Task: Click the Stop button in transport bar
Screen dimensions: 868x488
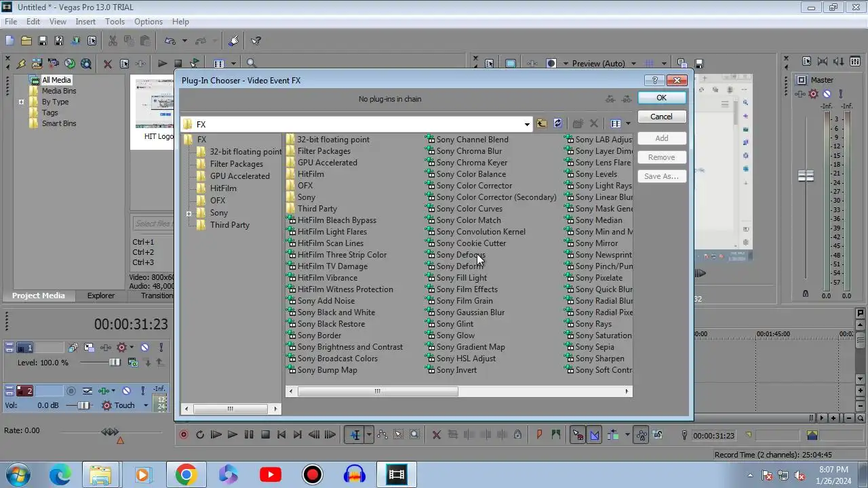Action: coord(266,435)
